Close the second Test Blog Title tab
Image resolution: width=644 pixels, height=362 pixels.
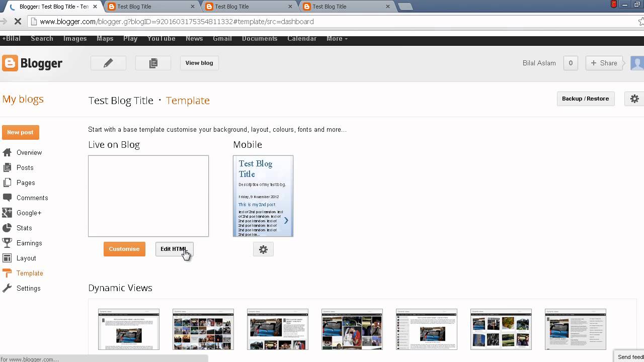193,7
